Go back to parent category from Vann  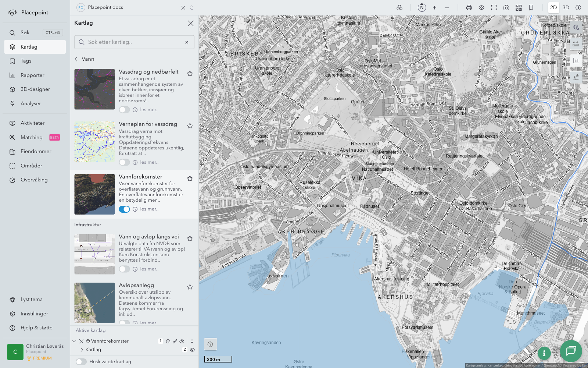(76, 59)
